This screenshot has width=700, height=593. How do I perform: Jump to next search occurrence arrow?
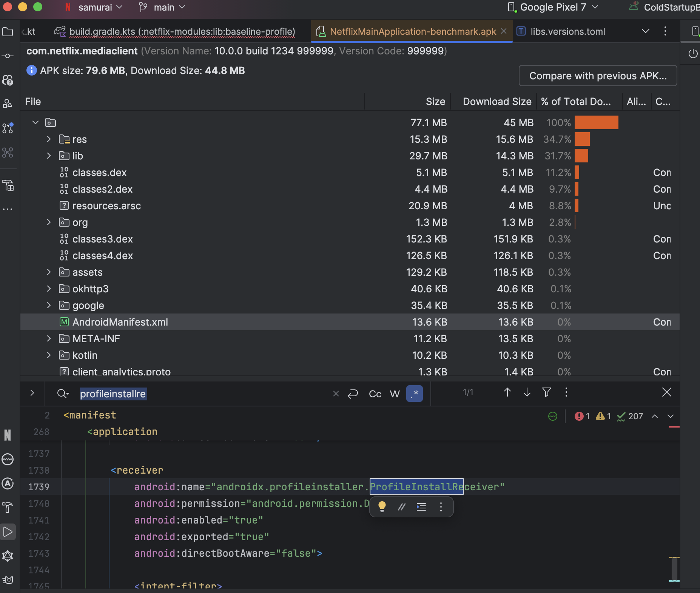point(527,392)
